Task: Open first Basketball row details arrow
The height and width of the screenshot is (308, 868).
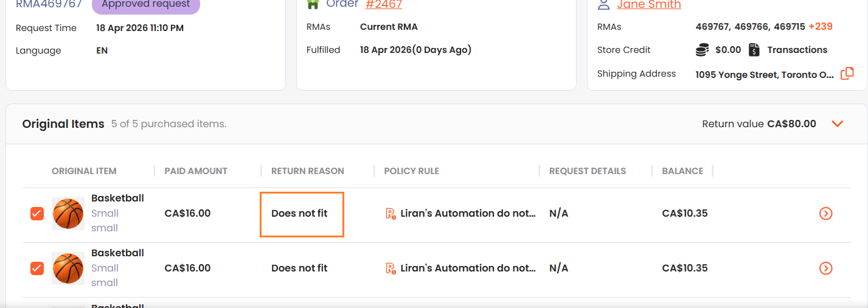Action: point(825,214)
